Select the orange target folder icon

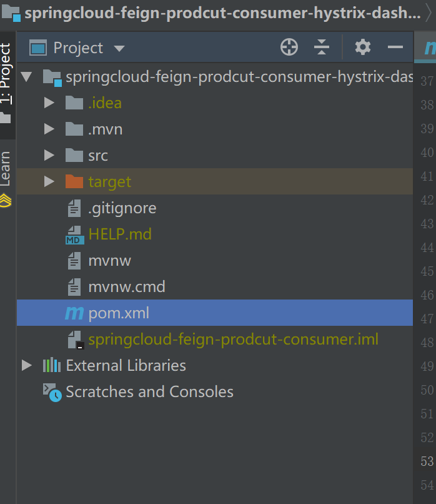point(74,181)
